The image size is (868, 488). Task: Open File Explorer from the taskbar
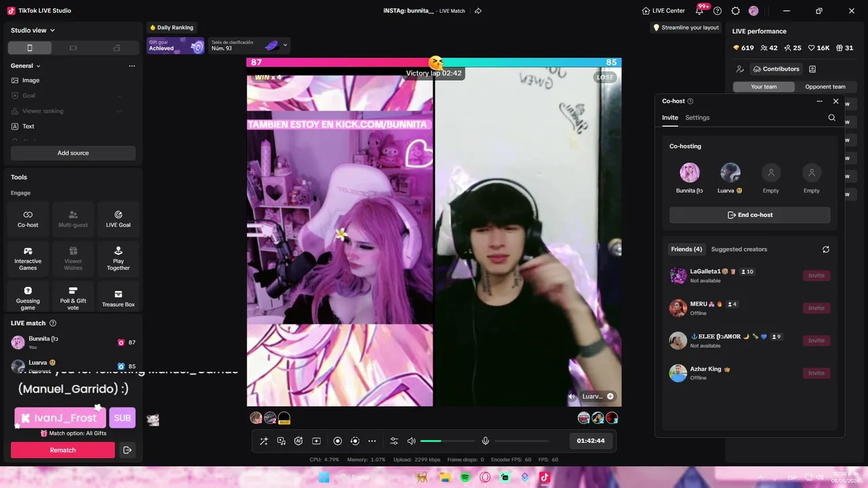[445, 477]
